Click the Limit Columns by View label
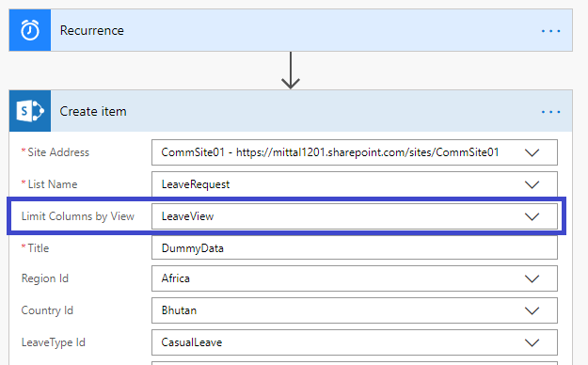This screenshot has height=365, width=588. coord(78,216)
